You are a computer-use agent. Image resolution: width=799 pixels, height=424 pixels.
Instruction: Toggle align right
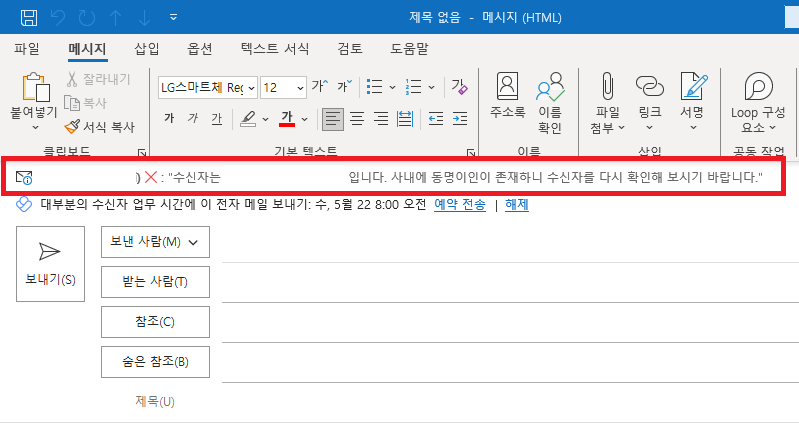click(x=381, y=119)
